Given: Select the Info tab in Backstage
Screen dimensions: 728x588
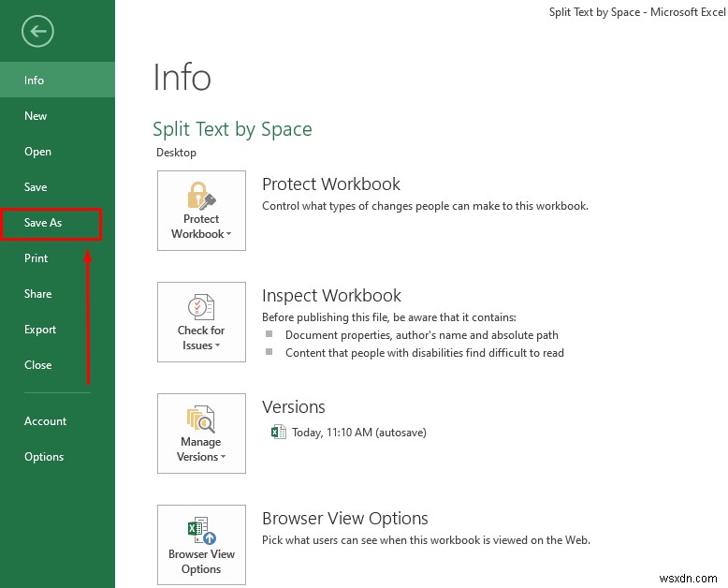Looking at the screenshot, I should point(57,80).
